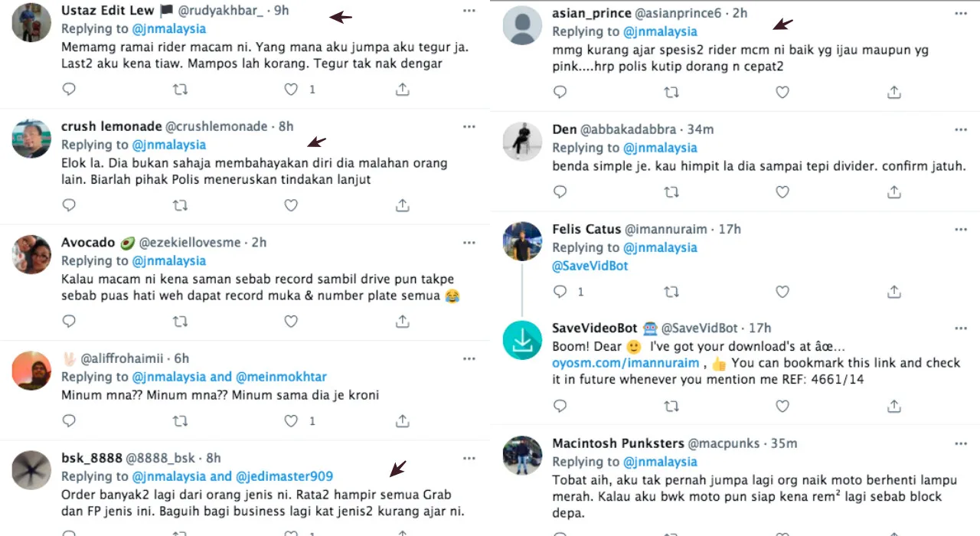Screen dimensions: 980x536
Task: Reply to Den's tweet
Action: pyautogui.click(x=560, y=192)
